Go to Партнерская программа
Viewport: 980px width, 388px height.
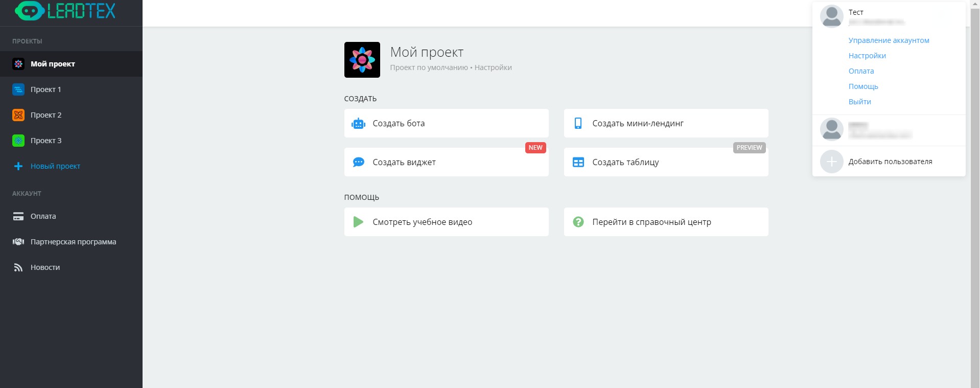click(73, 242)
